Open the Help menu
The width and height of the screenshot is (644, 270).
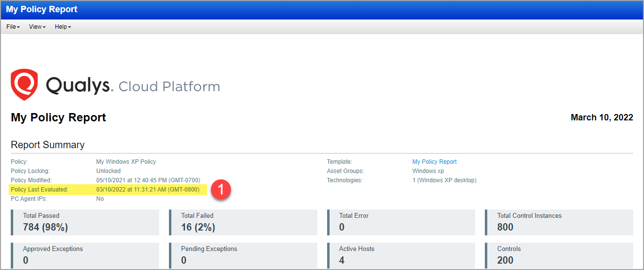click(62, 27)
